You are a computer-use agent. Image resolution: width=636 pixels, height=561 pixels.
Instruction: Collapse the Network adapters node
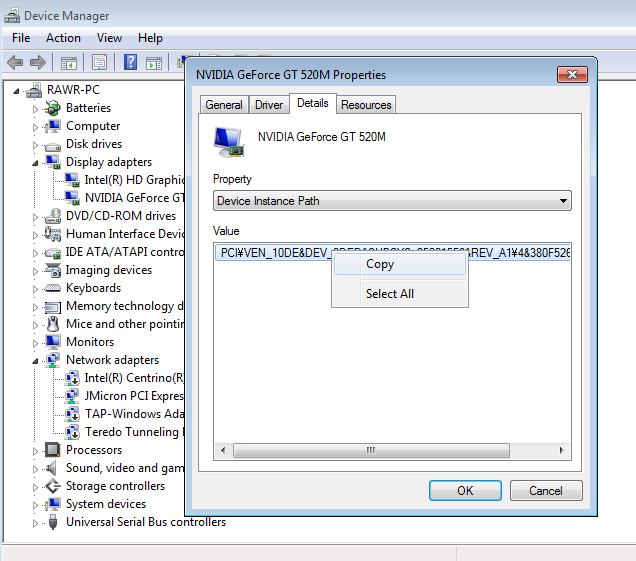[x=35, y=361]
